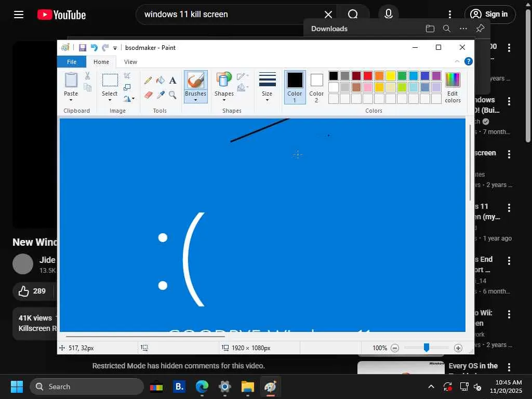Screen dimensions: 532x399
Task: Click the Paint zoom slider handle
Action: pos(427,348)
